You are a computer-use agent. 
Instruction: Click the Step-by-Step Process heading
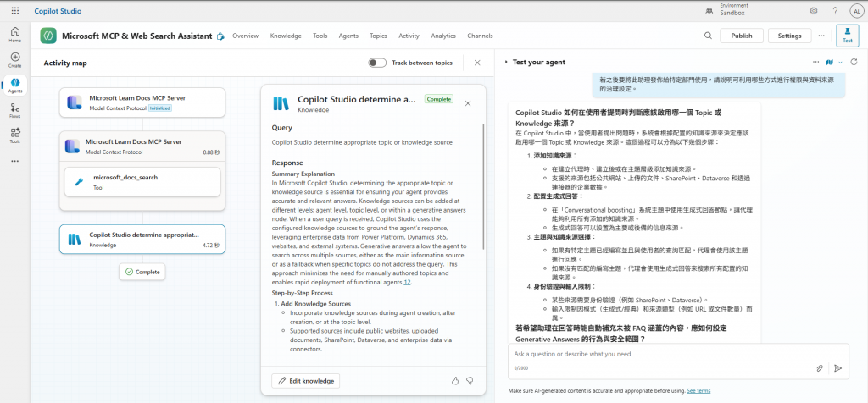[303, 293]
